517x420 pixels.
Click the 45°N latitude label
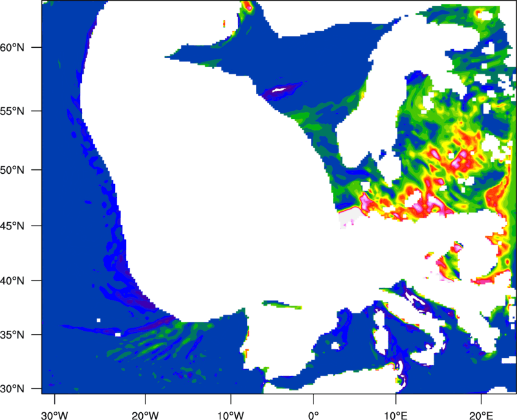point(12,226)
